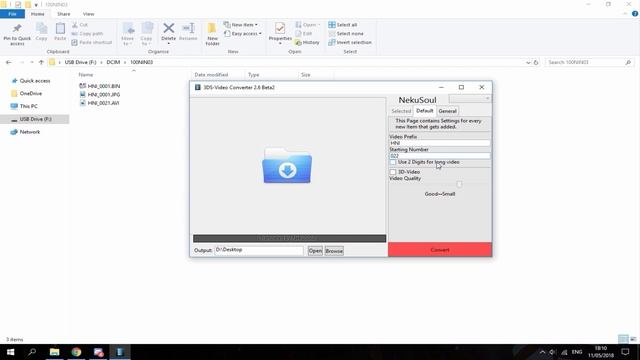640x360 pixels.
Task: Click the blue folder drop-area icon
Action: tap(287, 165)
